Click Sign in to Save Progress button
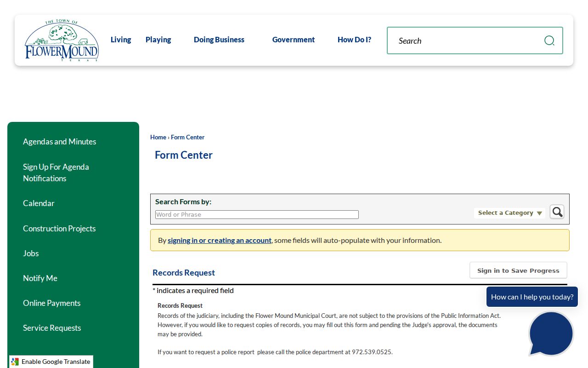The height and width of the screenshot is (368, 588). pos(518,270)
